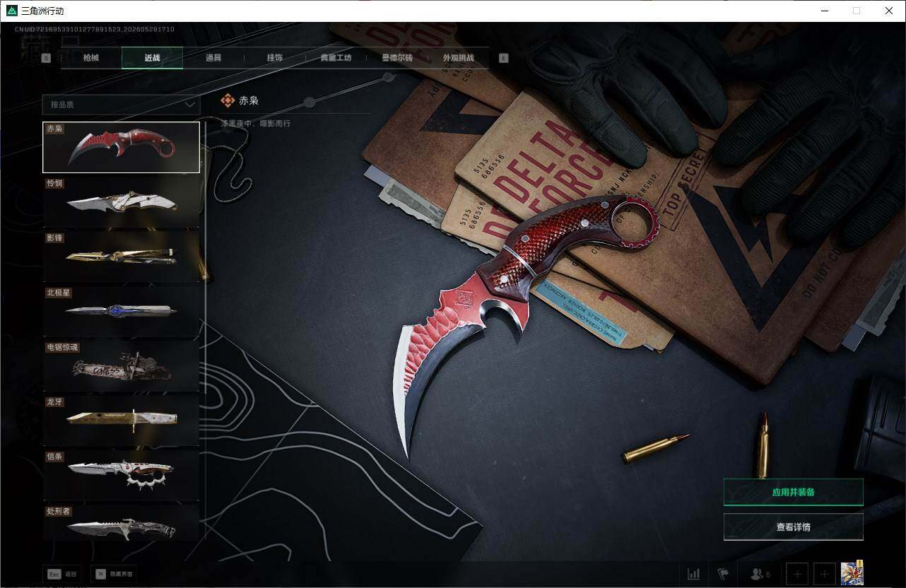Open the player avatar in bottom corner

coord(852,573)
